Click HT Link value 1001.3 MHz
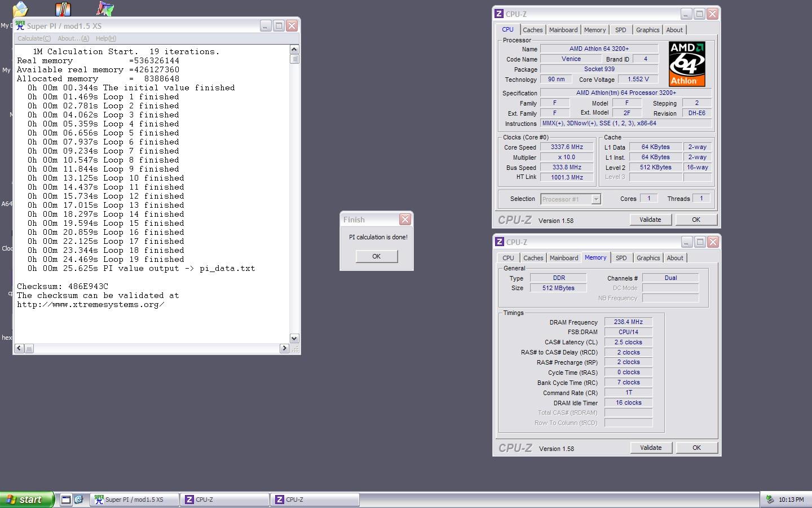The height and width of the screenshot is (508, 812). pos(567,177)
